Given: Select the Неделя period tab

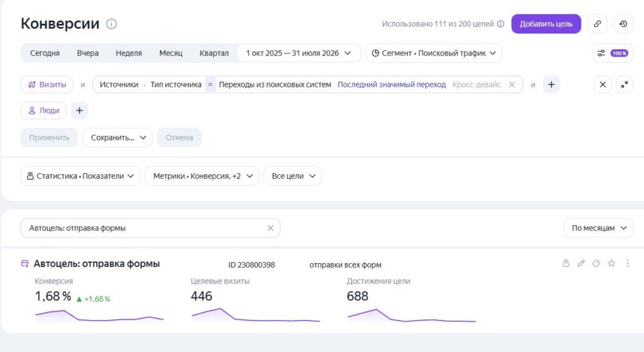Looking at the screenshot, I should point(128,53).
